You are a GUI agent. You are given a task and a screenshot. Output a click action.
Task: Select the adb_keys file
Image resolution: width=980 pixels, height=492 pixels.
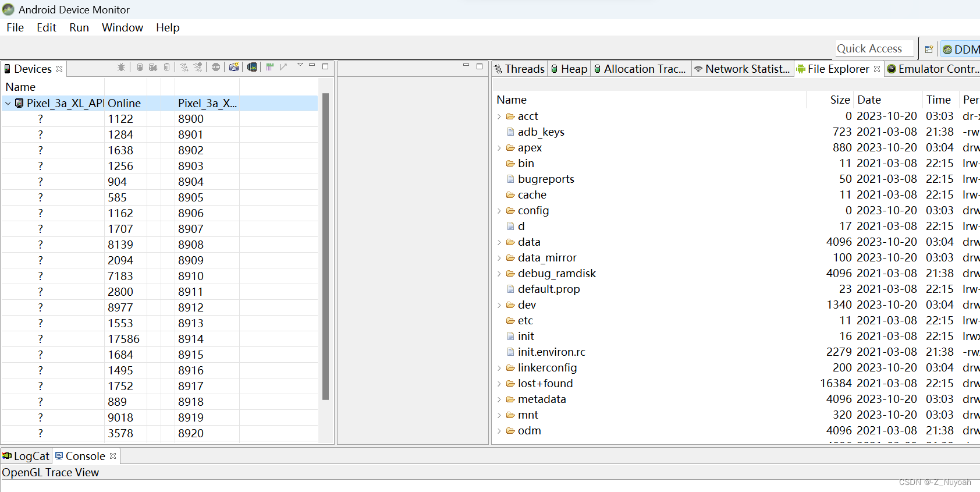[737, 132]
